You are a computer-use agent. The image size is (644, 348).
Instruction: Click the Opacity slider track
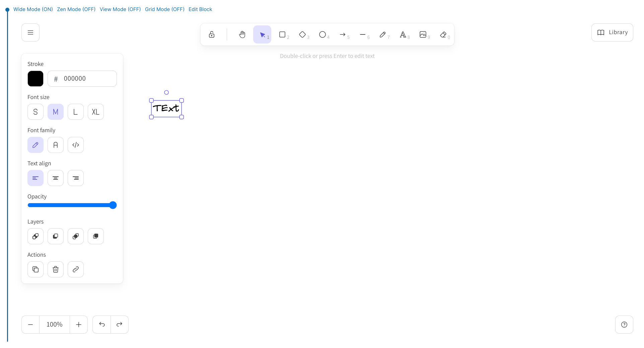pos(72,205)
